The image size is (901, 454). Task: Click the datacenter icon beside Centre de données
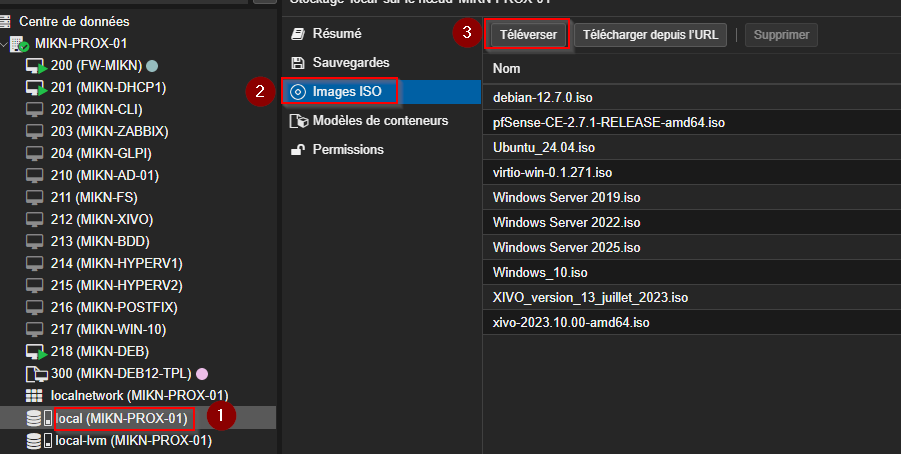click(5, 22)
